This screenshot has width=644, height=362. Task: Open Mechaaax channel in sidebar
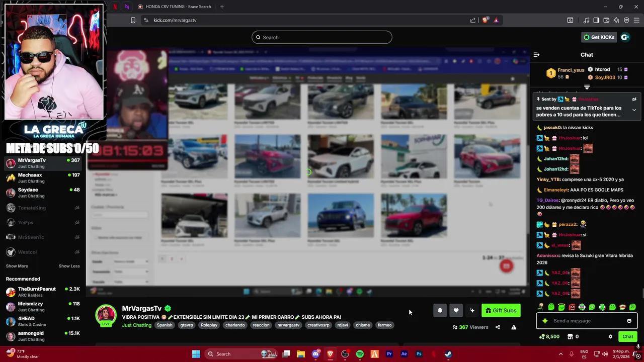tap(43, 178)
